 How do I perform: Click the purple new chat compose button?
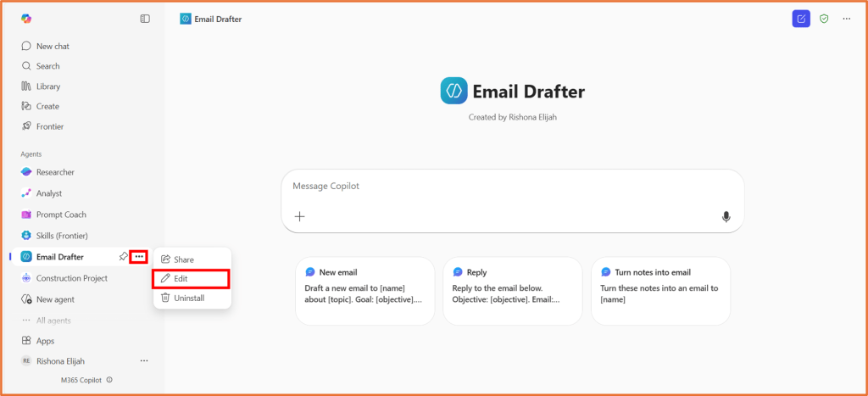801,19
